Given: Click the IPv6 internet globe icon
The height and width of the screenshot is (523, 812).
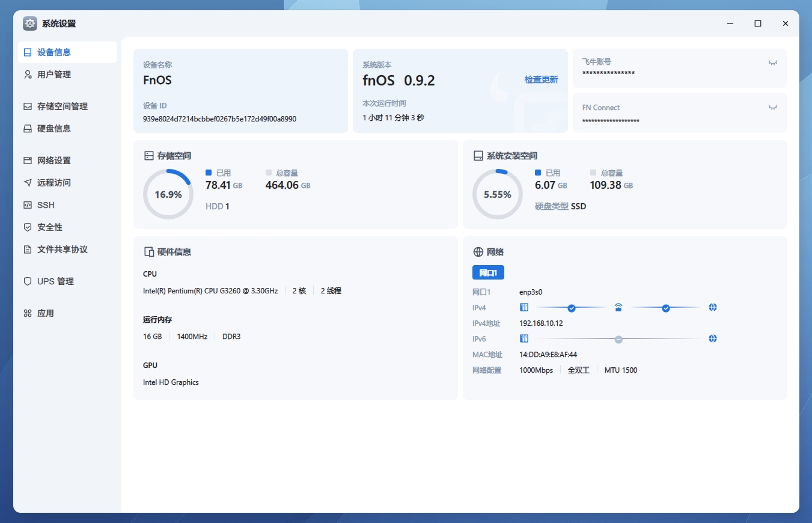Looking at the screenshot, I should [x=713, y=338].
